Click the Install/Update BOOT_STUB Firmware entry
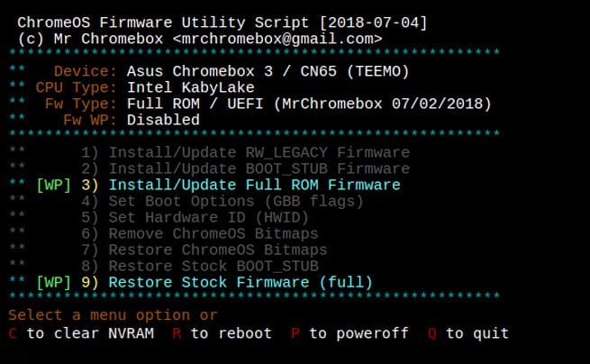The image size is (590, 364). pos(245,169)
